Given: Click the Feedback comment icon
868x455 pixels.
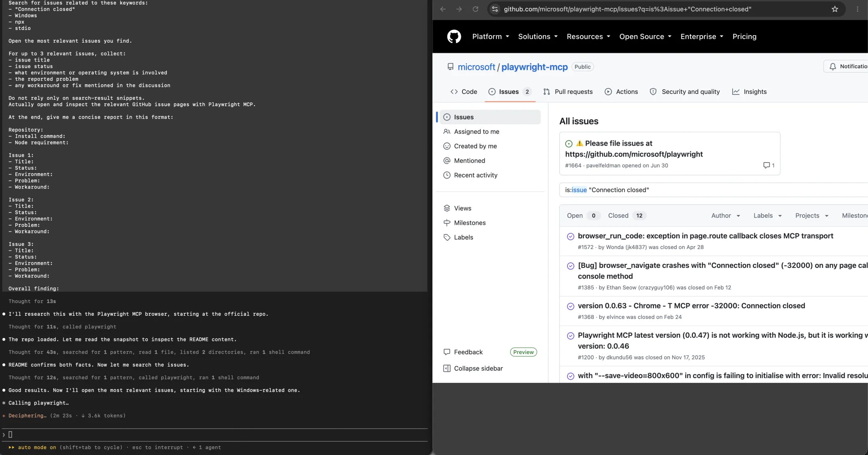Looking at the screenshot, I should point(447,352).
